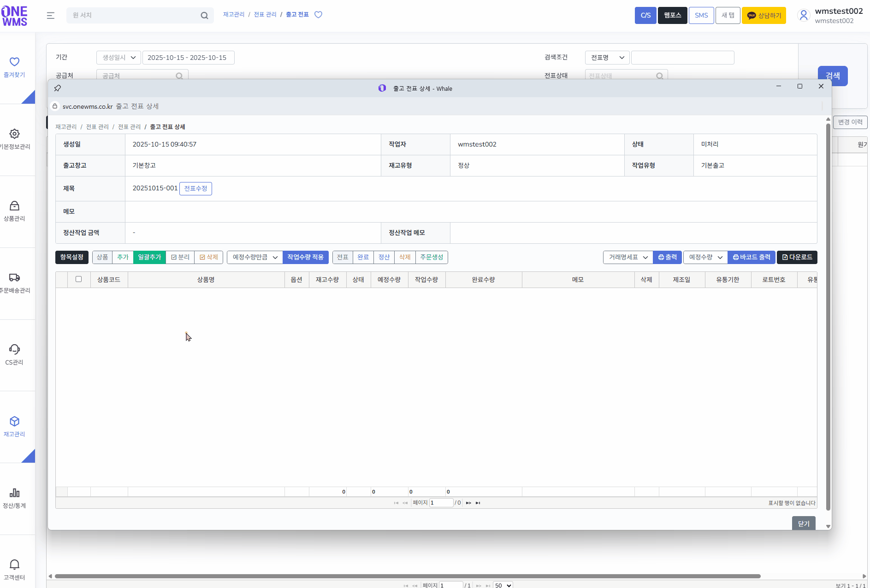Screen dimensions: 870x588
Task: Open the user profile avatar icon
Action: [804, 16]
